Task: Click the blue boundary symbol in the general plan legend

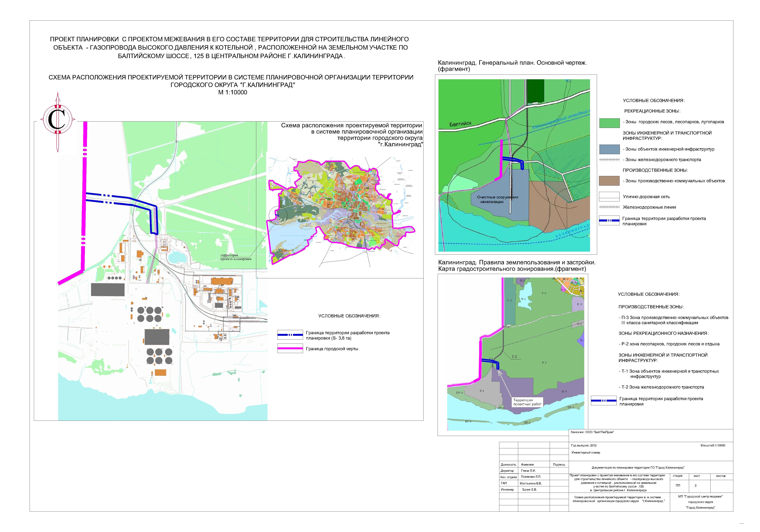Action: pos(609,221)
